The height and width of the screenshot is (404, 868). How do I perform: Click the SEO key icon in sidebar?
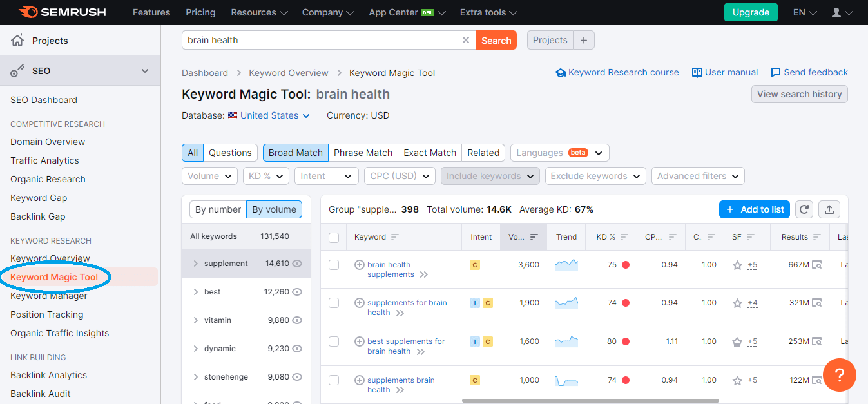pyautogui.click(x=17, y=71)
